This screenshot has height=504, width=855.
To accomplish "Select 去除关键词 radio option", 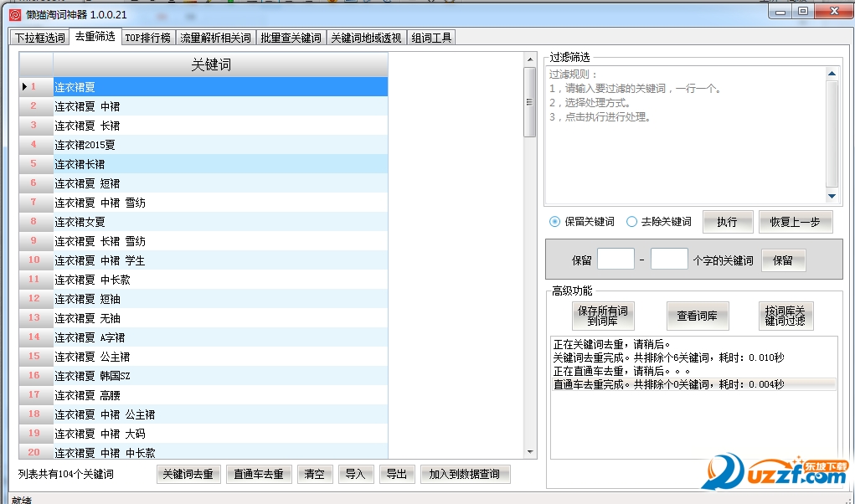I will click(659, 222).
